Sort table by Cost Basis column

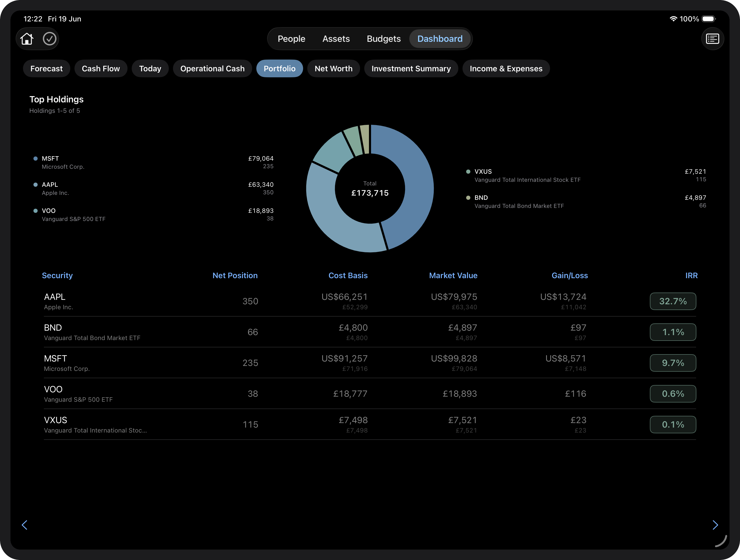coord(348,276)
